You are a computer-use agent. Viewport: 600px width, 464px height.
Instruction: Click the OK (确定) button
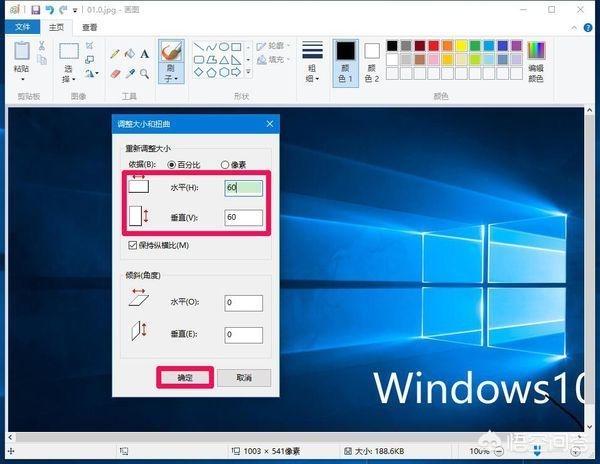click(x=183, y=377)
